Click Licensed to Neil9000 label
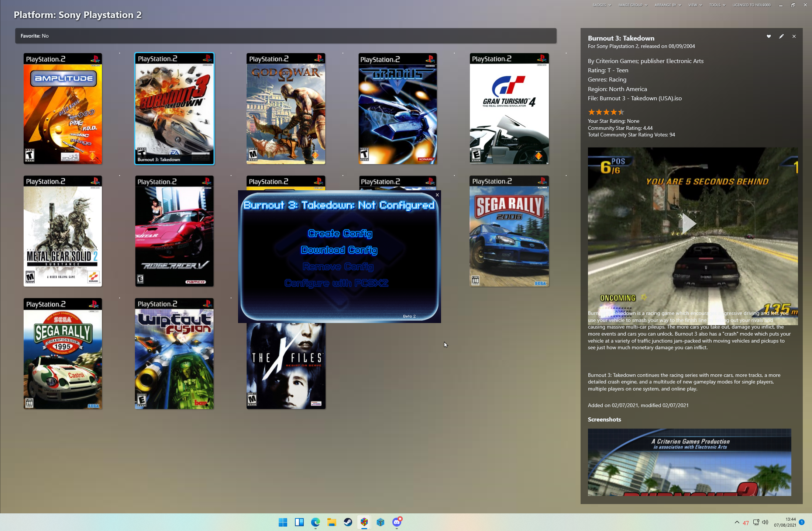The width and height of the screenshot is (812, 531). coord(751,5)
